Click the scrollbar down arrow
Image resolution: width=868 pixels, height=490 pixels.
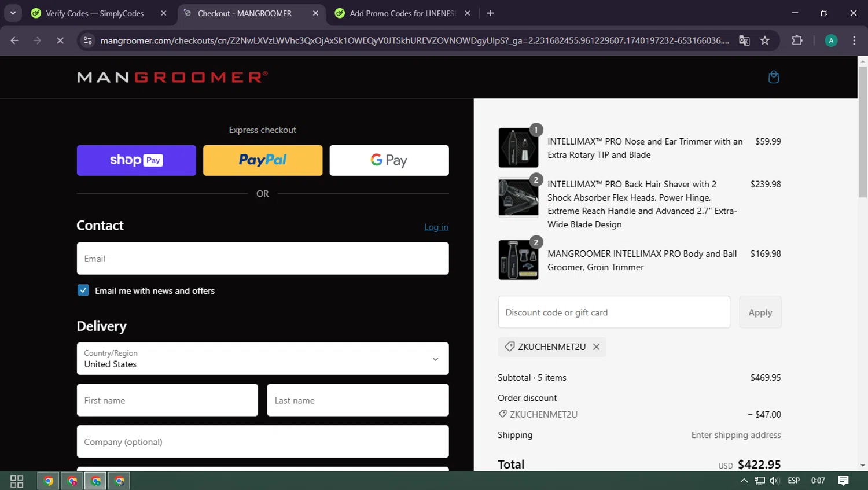pyautogui.click(x=863, y=465)
